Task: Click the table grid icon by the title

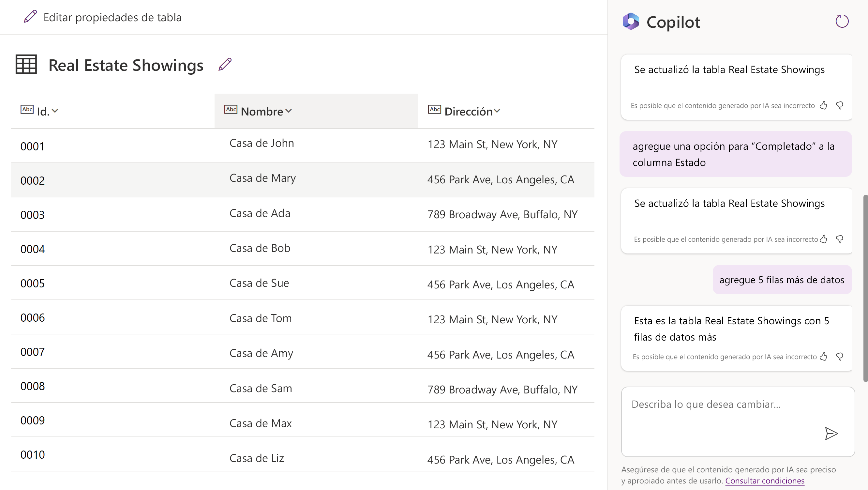Action: pyautogui.click(x=26, y=64)
